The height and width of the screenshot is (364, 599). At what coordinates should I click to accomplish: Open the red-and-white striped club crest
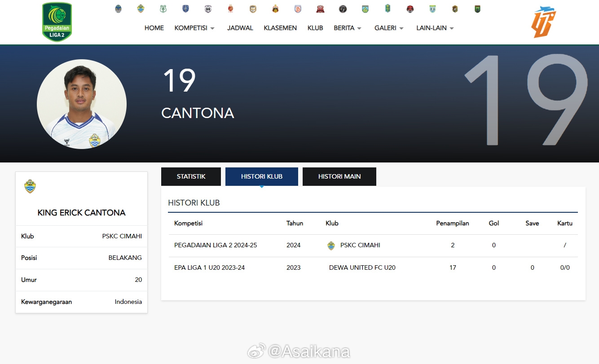(x=320, y=9)
